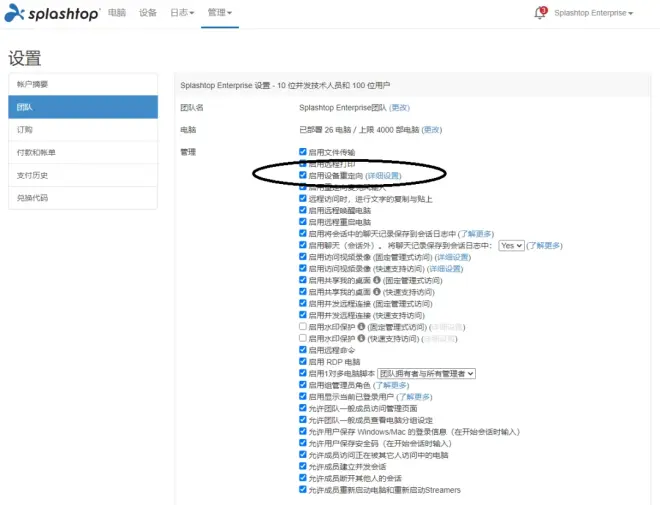This screenshot has width=660, height=505.
Task: Toggle the 启用远程命令 checkbox
Action: pos(303,349)
